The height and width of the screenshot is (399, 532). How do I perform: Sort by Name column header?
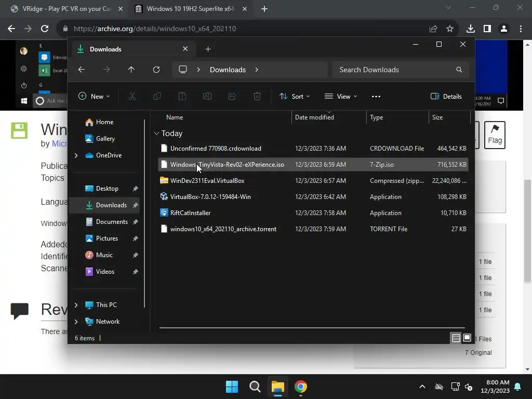coord(175,117)
